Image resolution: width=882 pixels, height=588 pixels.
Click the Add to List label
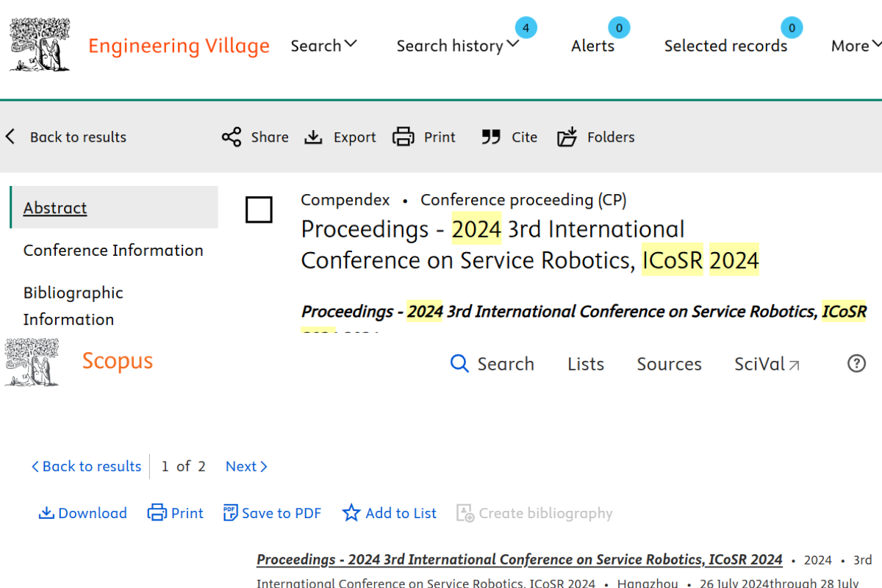point(401,513)
